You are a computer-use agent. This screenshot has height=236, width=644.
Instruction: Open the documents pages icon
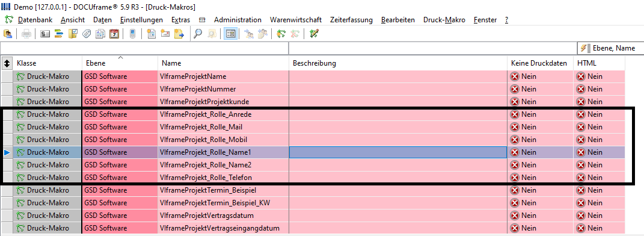pos(100,34)
